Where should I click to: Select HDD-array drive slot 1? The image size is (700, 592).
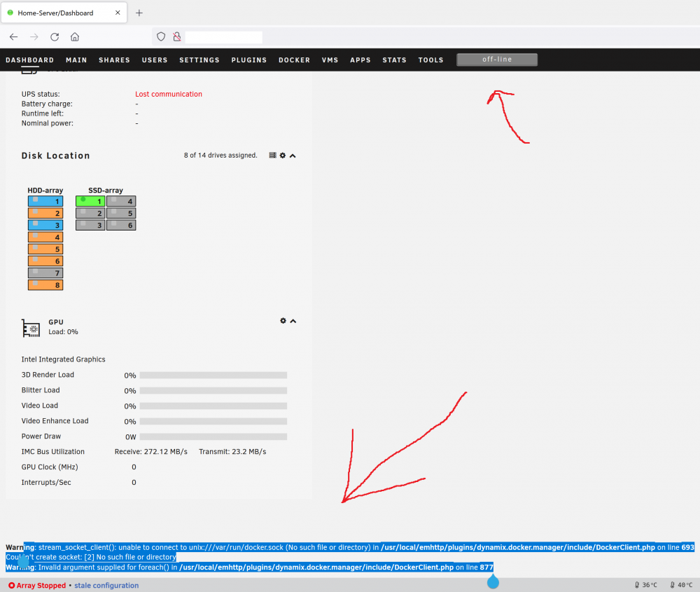click(45, 201)
